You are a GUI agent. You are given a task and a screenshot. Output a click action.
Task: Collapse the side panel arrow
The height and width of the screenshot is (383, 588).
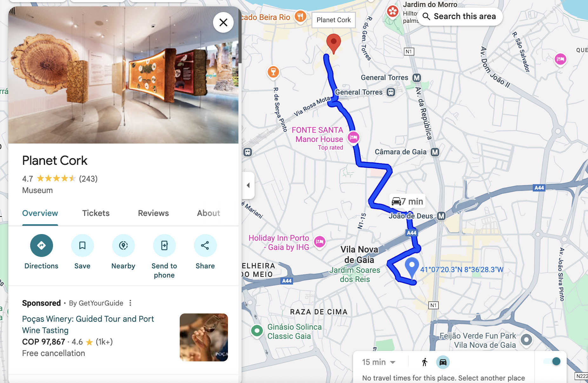[248, 185]
